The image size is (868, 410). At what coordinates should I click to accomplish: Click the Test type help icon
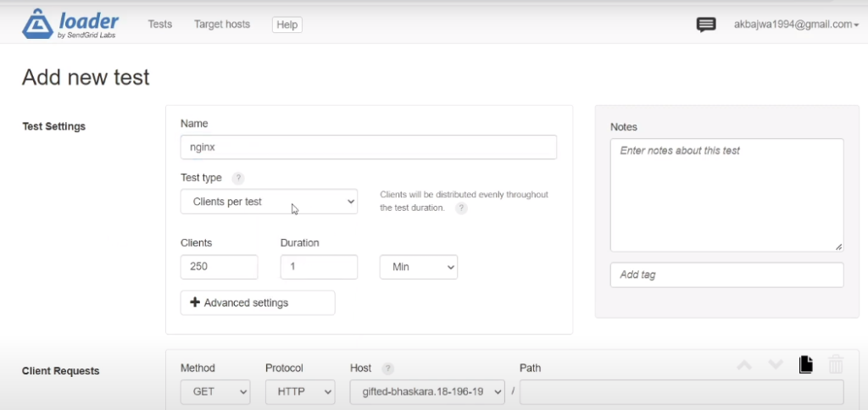[x=238, y=178]
